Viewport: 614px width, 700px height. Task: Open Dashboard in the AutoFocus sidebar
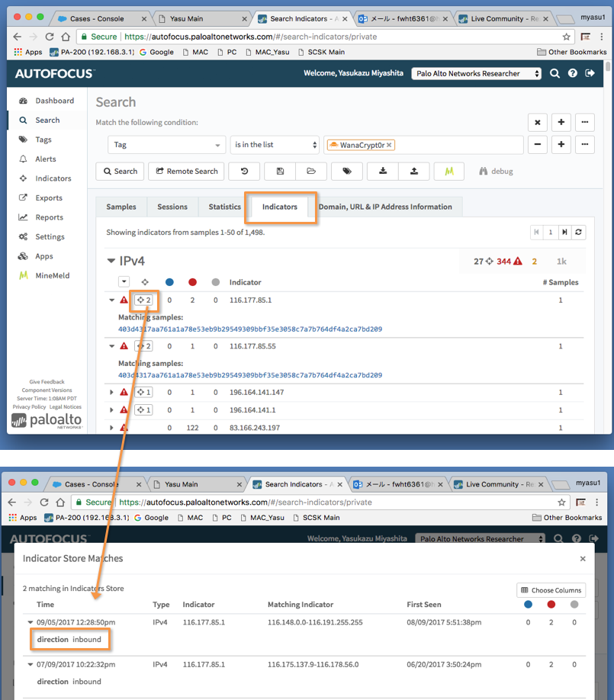(47, 101)
